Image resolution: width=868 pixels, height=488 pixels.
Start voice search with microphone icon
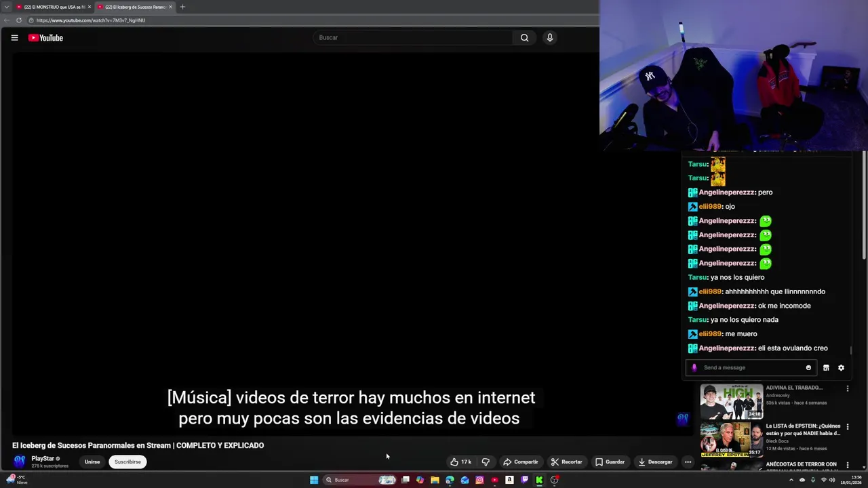pyautogui.click(x=550, y=38)
